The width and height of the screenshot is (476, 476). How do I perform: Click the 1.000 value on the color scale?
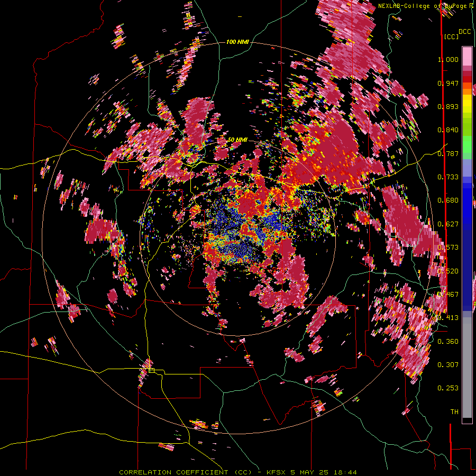(448, 59)
